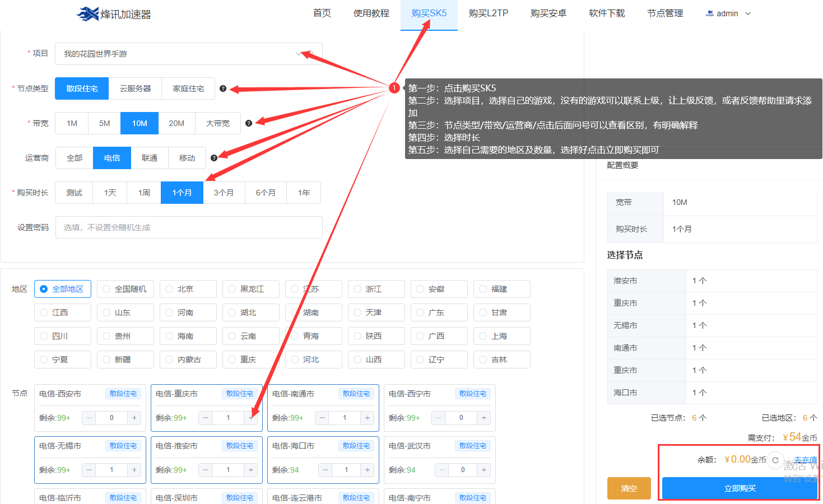Set bandwidth to 20M
Viewport: 823px width, 504px height.
pyautogui.click(x=176, y=123)
